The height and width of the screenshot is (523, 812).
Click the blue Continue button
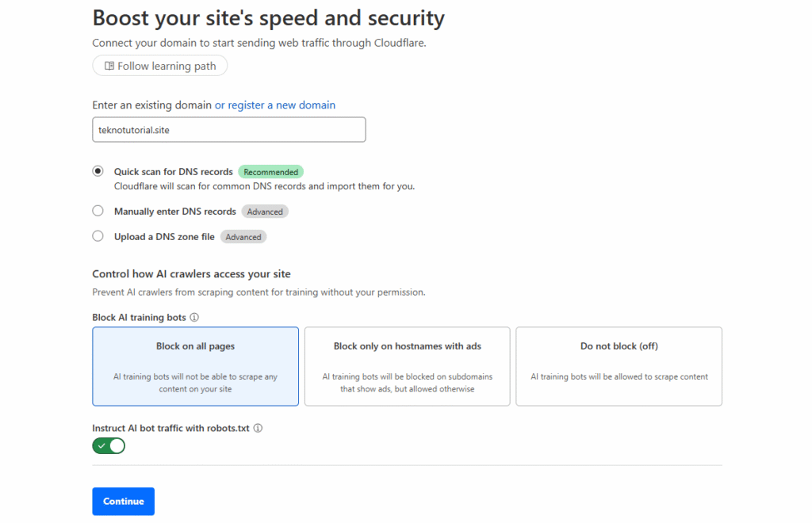123,502
